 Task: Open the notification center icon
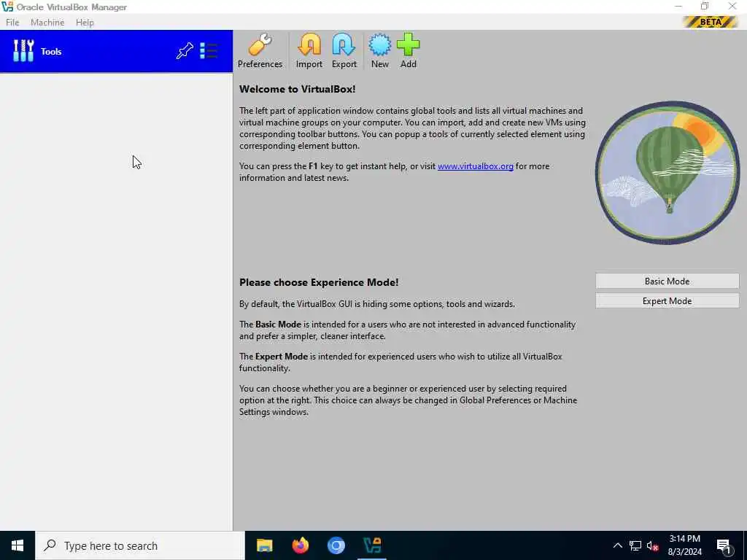(724, 546)
